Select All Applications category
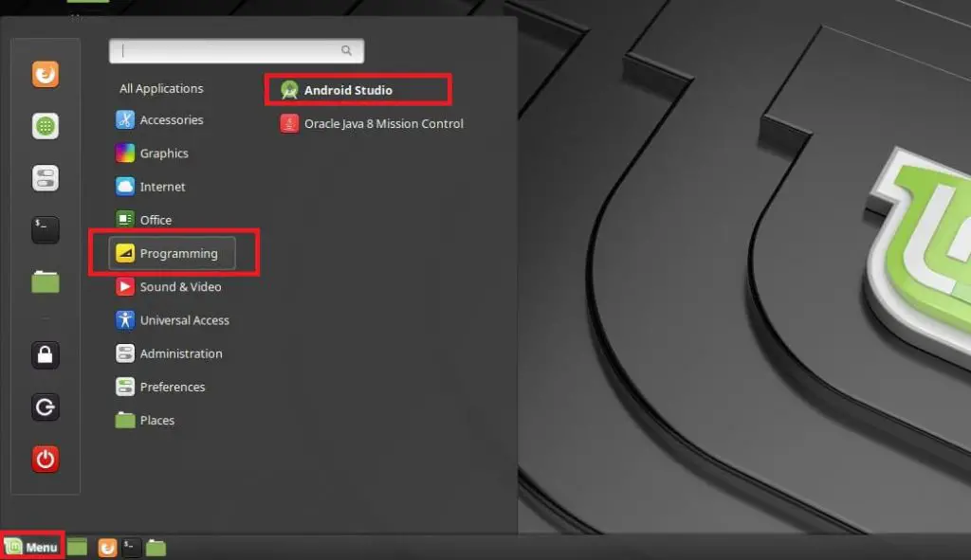This screenshot has width=971, height=560. (x=161, y=88)
